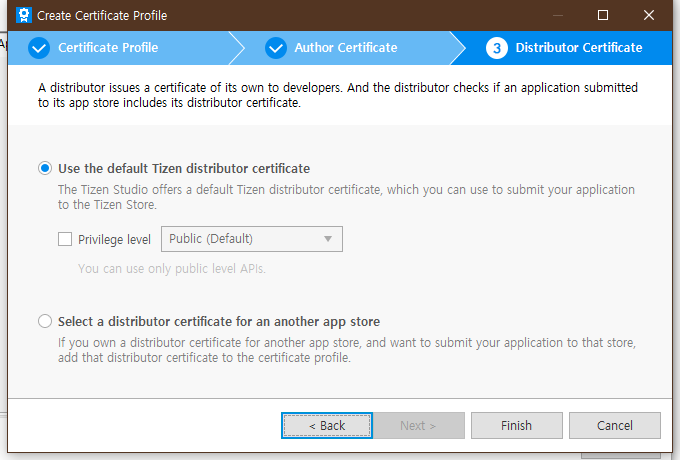Minimize the Create Certificate Profile window
The image size is (680, 460).
pyautogui.click(x=558, y=15)
